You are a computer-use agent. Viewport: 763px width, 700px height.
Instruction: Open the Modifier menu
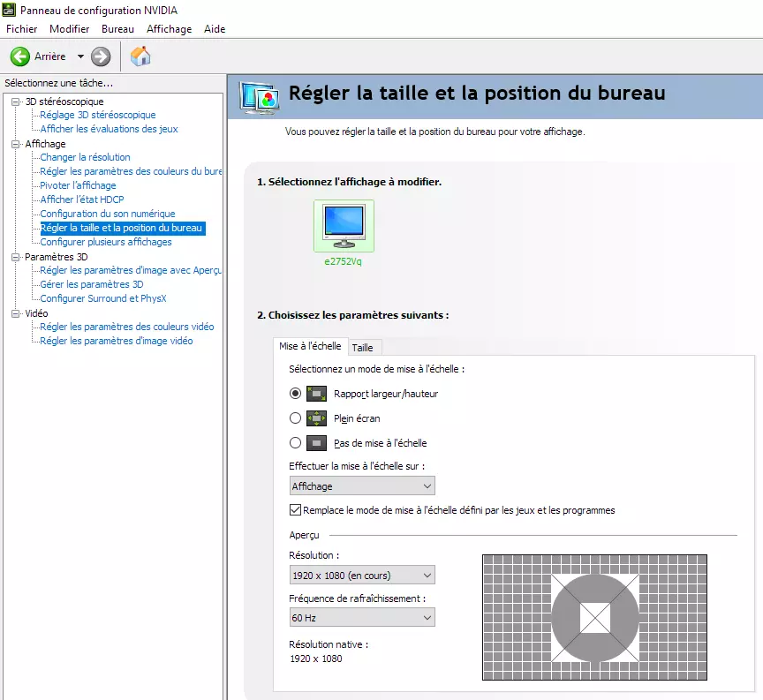coord(70,29)
